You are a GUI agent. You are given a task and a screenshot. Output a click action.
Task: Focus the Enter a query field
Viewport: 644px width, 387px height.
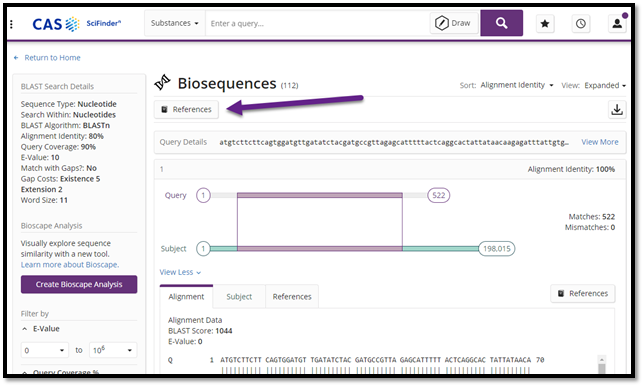(317, 23)
